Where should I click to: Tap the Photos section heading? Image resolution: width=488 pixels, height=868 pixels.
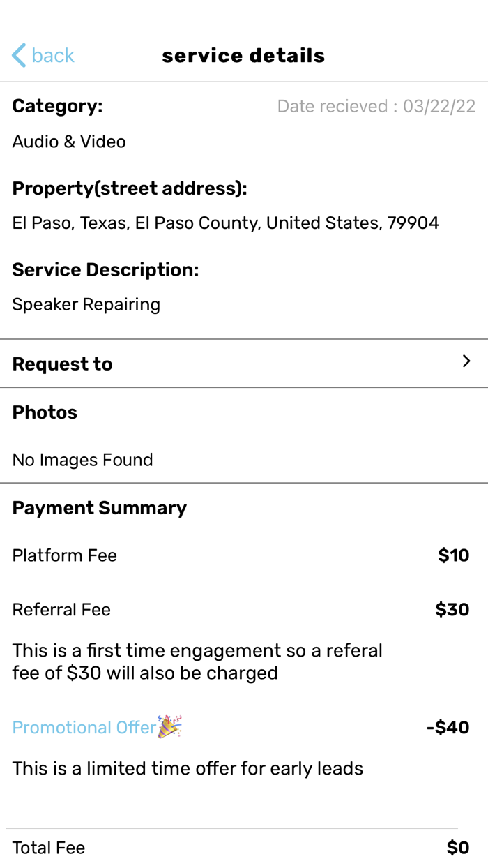[x=45, y=412]
